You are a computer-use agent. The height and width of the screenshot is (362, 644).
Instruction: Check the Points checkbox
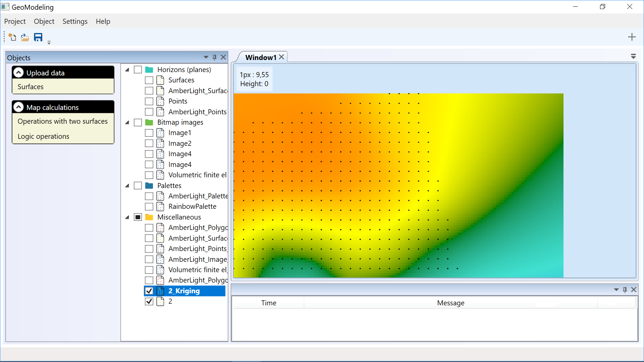point(149,101)
